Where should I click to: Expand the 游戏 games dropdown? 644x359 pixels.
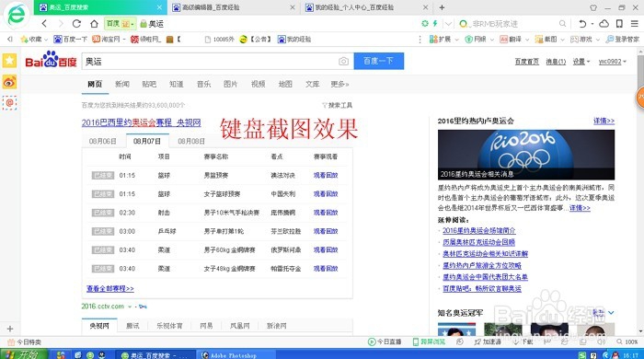click(x=598, y=40)
